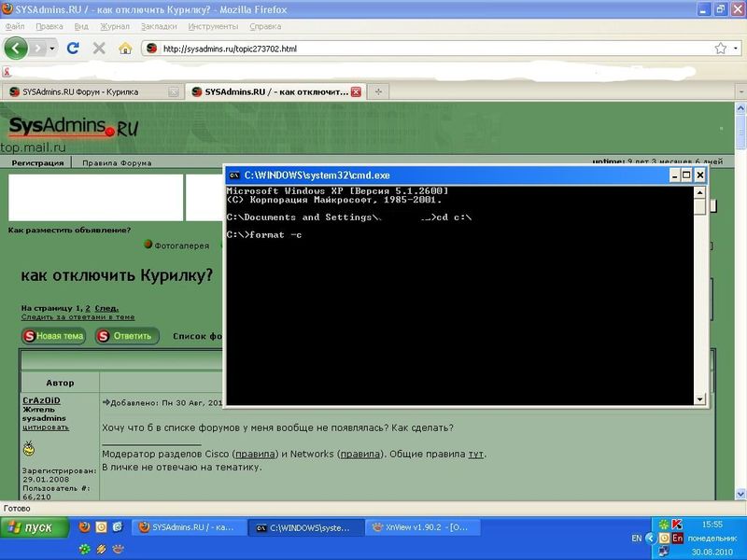Switch to SYSAdmins.RU Форум - Курилка tab

pyautogui.click(x=92, y=91)
